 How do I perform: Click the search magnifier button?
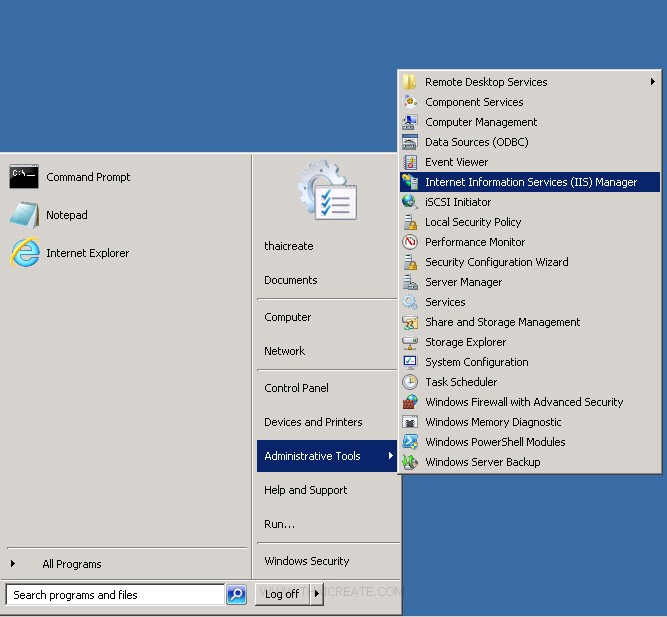click(237, 594)
